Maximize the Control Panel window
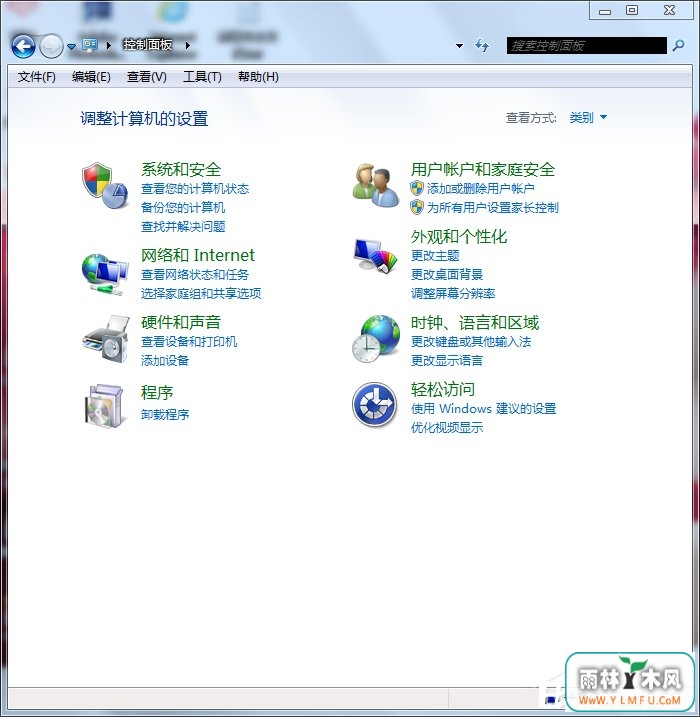700x717 pixels. [x=632, y=11]
